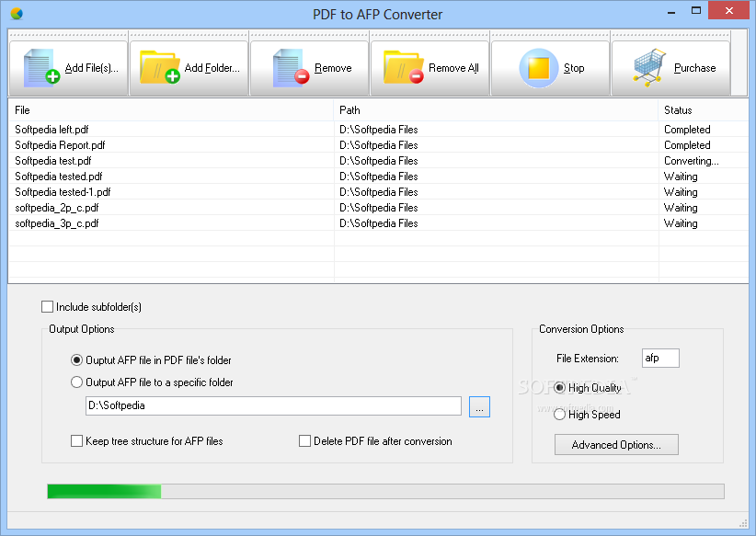Click the Remove file toolbar button
756x536 pixels.
(310, 68)
